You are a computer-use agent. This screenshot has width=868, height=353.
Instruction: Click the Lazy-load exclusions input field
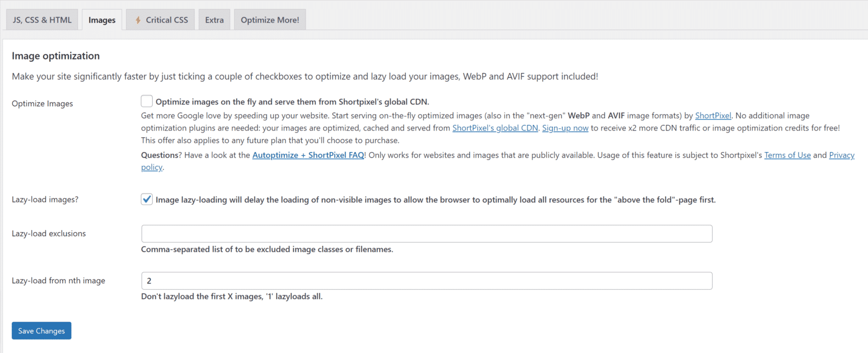(427, 234)
